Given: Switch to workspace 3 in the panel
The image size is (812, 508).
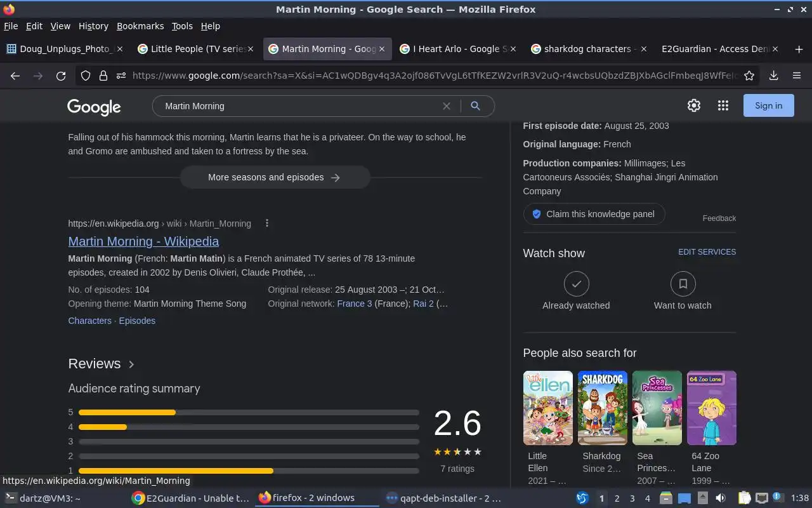Looking at the screenshot, I should click(632, 498).
